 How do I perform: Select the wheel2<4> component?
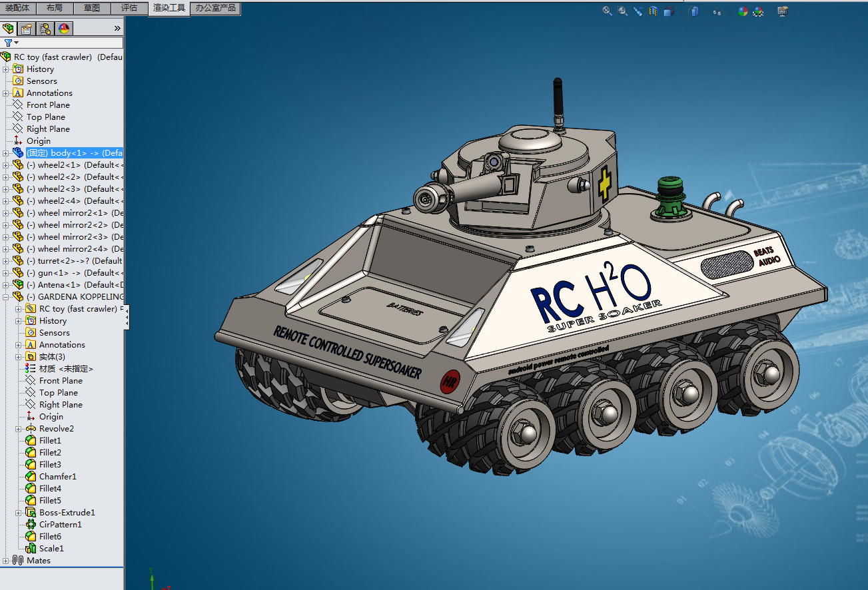point(75,201)
